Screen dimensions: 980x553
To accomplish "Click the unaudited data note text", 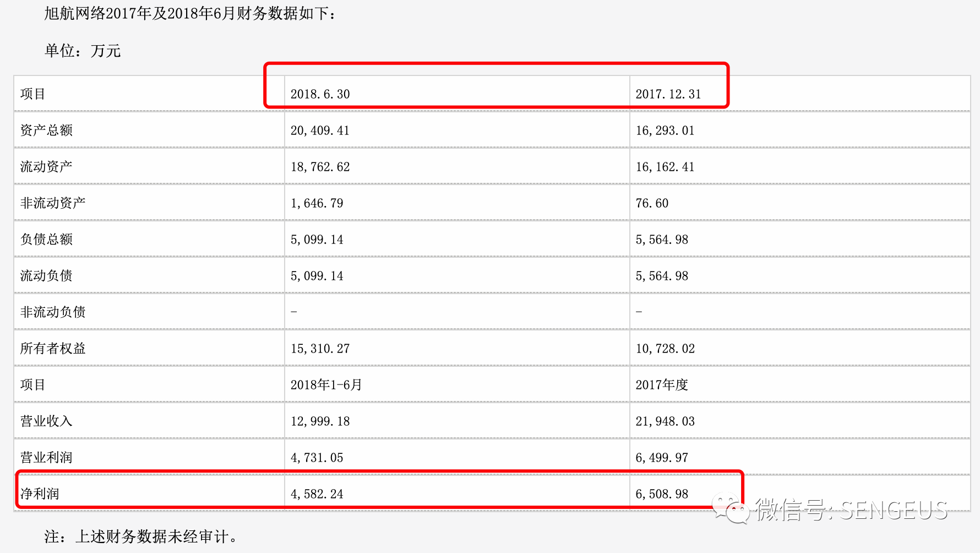I will (x=141, y=536).
